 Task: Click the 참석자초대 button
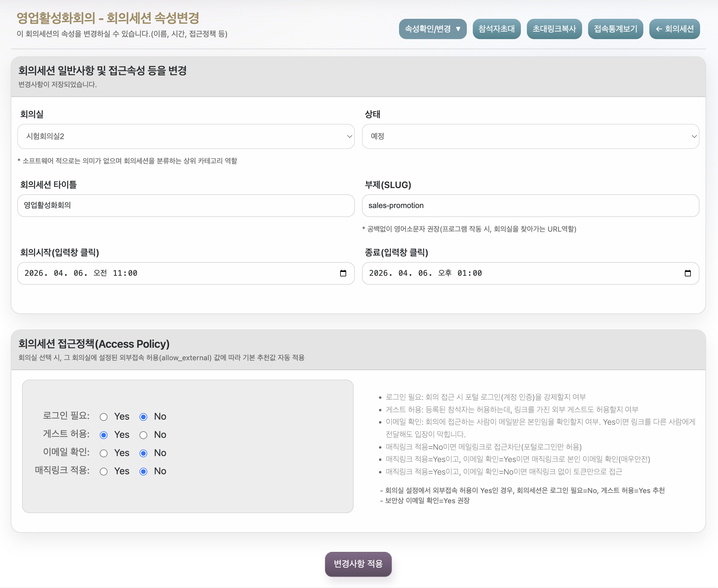[496, 29]
